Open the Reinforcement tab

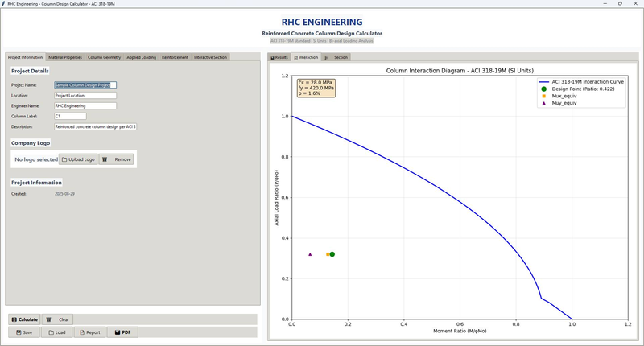pos(175,57)
